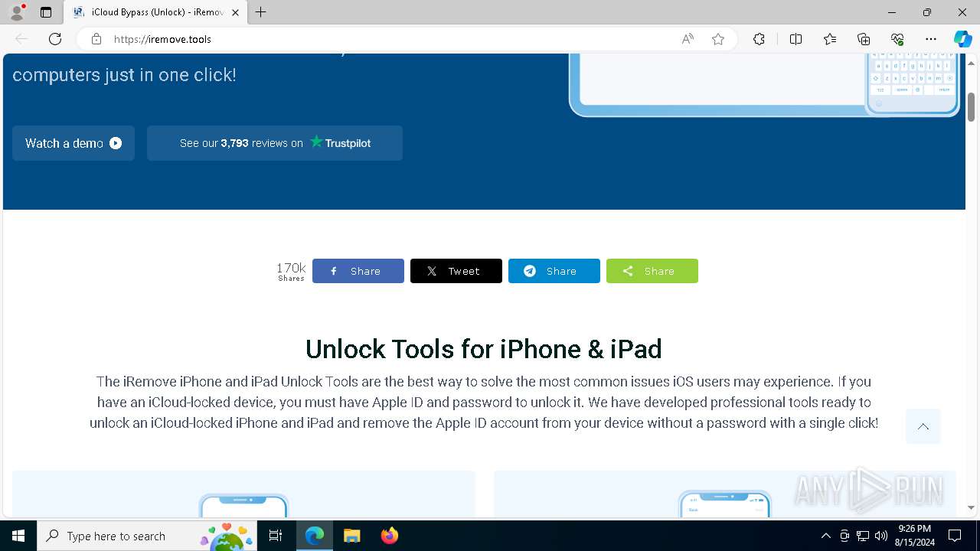This screenshot has height=551, width=980.
Task: Open the tab actions menu icon
Action: pos(46,12)
